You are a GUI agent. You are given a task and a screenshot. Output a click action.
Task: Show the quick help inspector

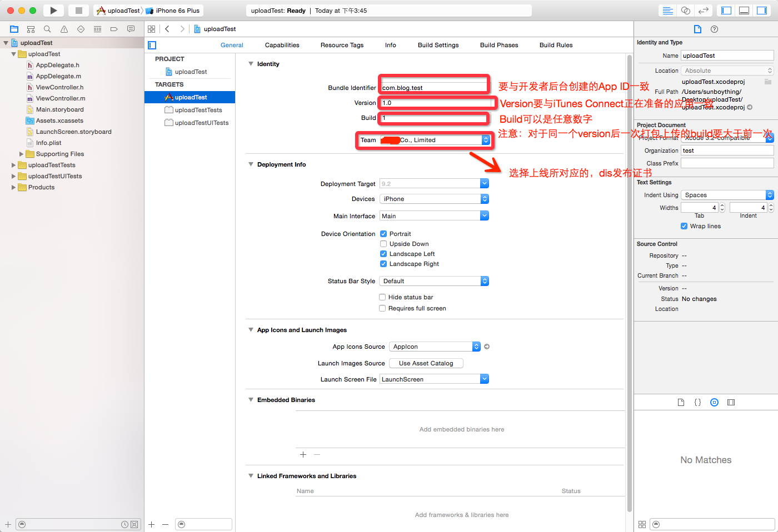coord(715,29)
